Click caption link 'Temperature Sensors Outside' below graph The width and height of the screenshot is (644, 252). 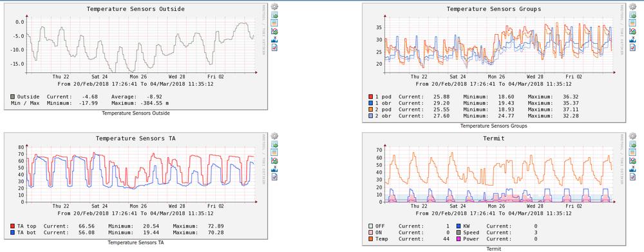[x=135, y=113]
